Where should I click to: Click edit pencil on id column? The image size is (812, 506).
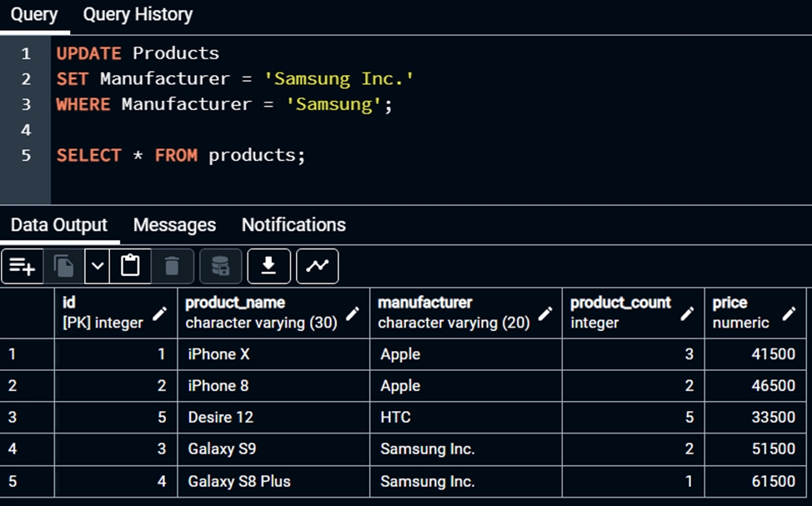[x=159, y=313]
